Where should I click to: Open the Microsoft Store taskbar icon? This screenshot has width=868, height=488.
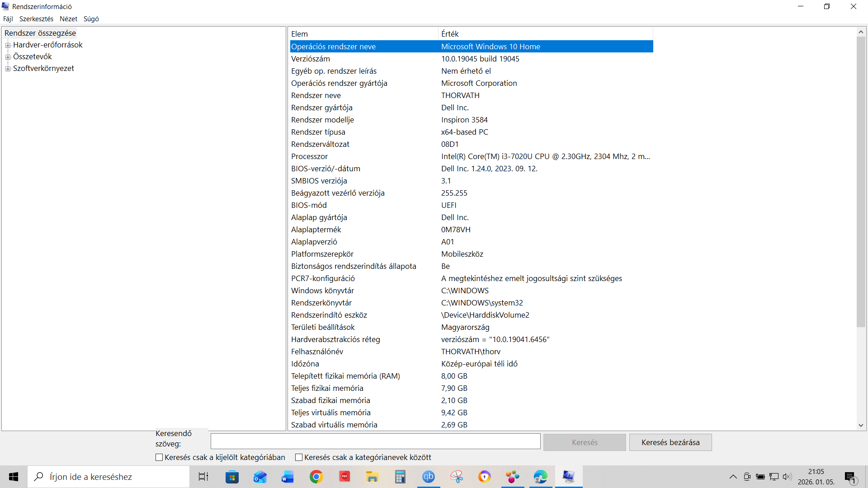232,477
